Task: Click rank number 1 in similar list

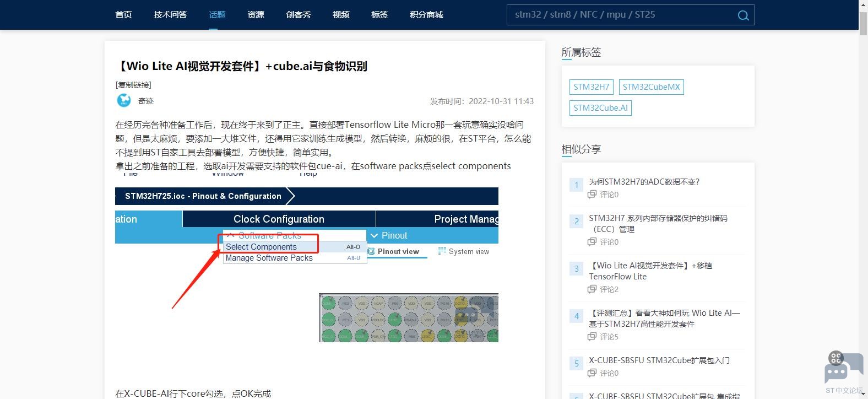Action: tap(577, 185)
